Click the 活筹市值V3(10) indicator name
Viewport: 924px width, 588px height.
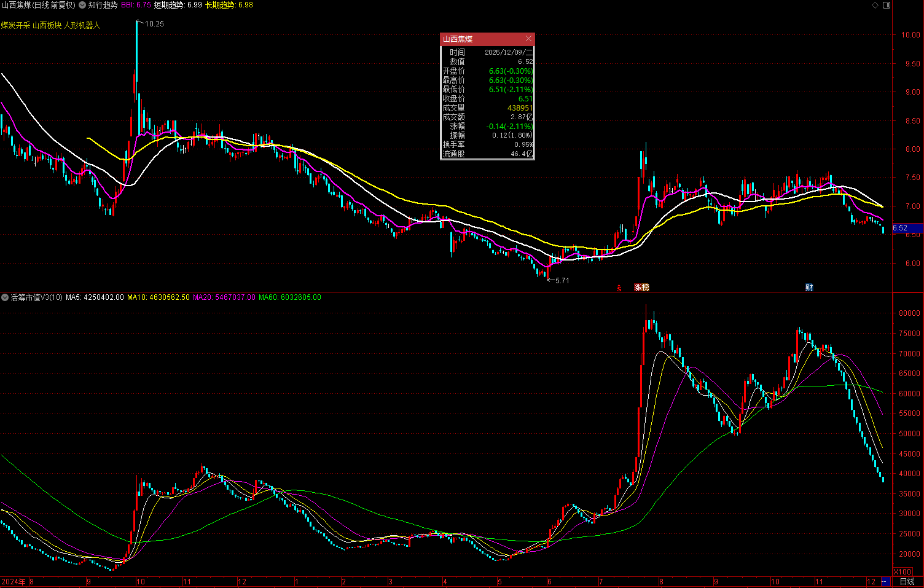(36, 297)
